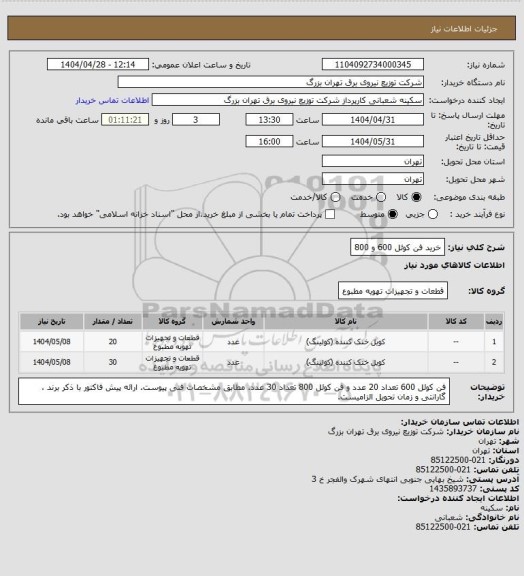The height and width of the screenshot is (576, 524).
Task: Click the response deadline date 1404/04/31
Action: 373,120
